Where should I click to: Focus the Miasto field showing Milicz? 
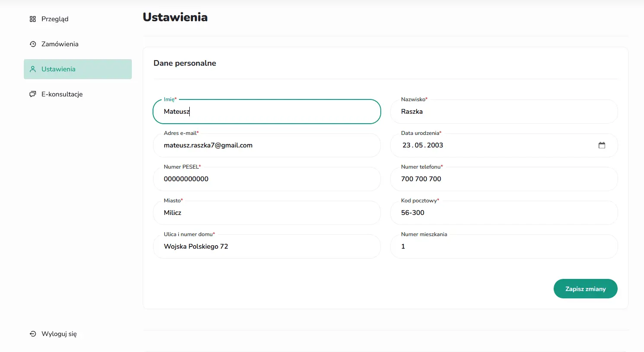267,213
